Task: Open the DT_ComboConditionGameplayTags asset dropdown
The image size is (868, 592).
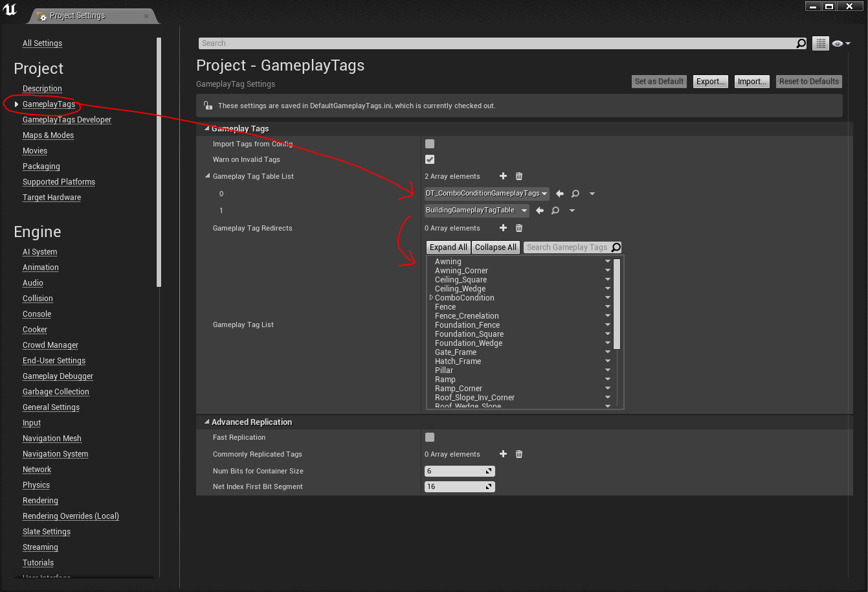Action: 487,194
